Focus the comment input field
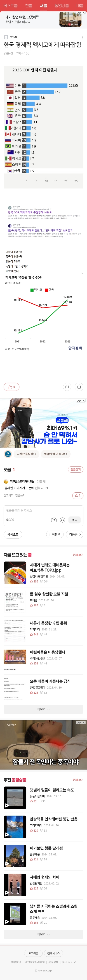 pyautogui.click(x=43, y=511)
